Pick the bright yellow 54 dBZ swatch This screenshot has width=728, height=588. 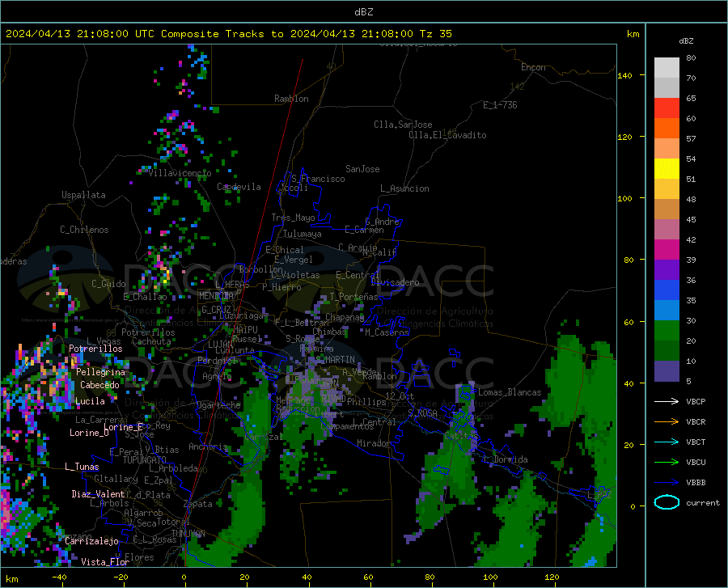click(667, 169)
